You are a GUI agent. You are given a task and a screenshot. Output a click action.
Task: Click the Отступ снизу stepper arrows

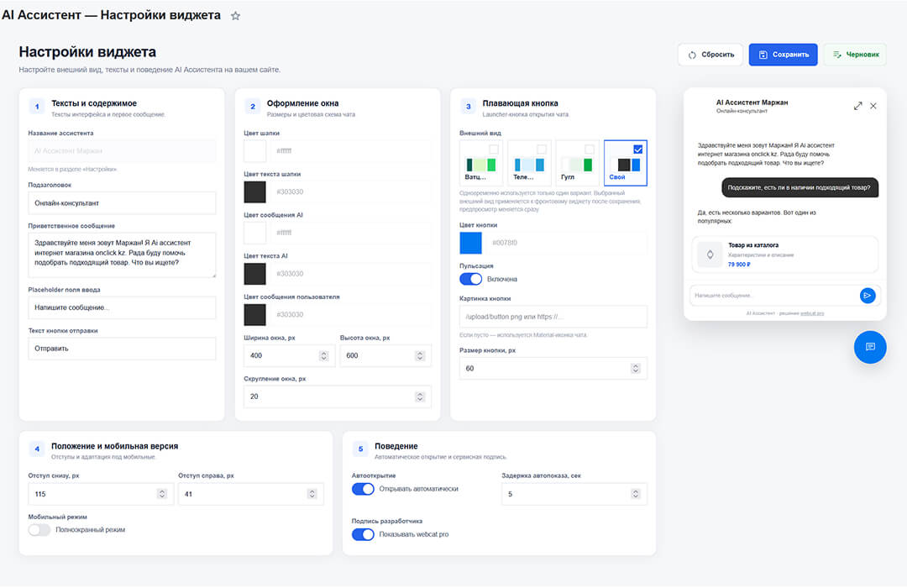pos(162,494)
